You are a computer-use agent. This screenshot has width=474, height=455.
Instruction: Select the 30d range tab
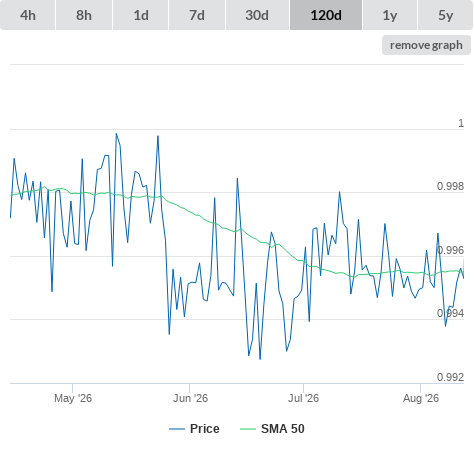pos(257,15)
